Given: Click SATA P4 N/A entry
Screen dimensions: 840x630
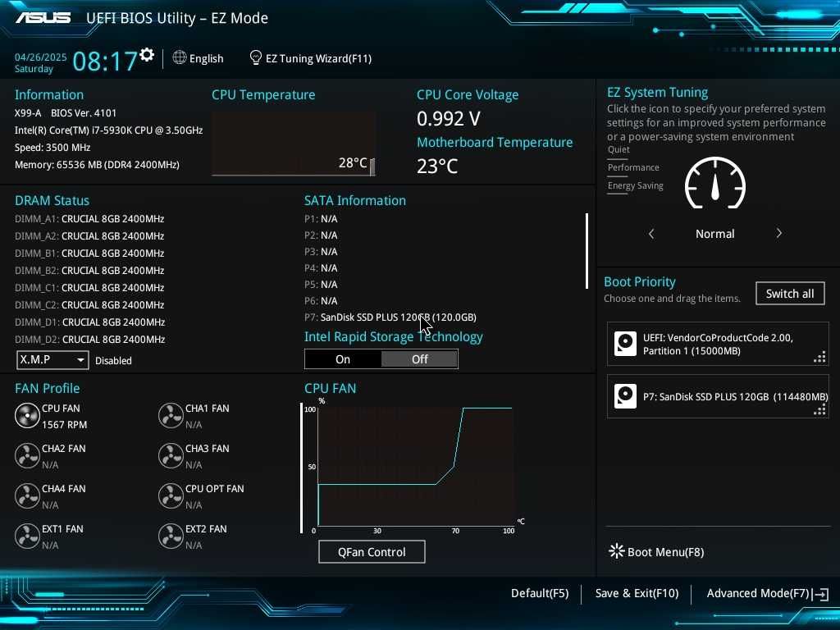Looking at the screenshot, I should coord(321,268).
